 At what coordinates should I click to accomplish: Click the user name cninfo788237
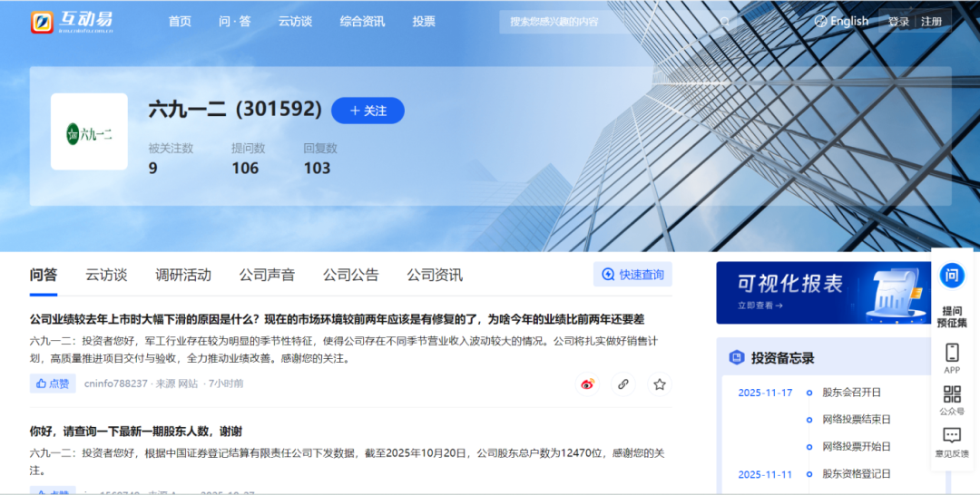(115, 383)
